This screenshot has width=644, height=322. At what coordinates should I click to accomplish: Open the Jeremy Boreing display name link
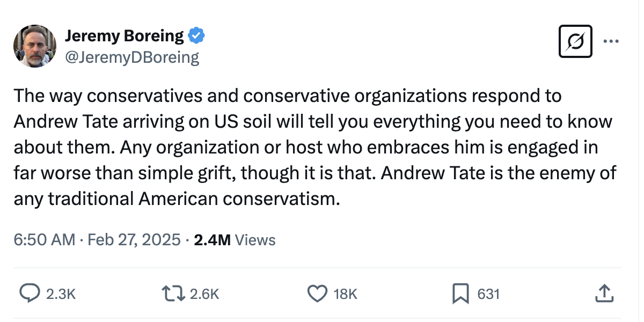point(124,36)
